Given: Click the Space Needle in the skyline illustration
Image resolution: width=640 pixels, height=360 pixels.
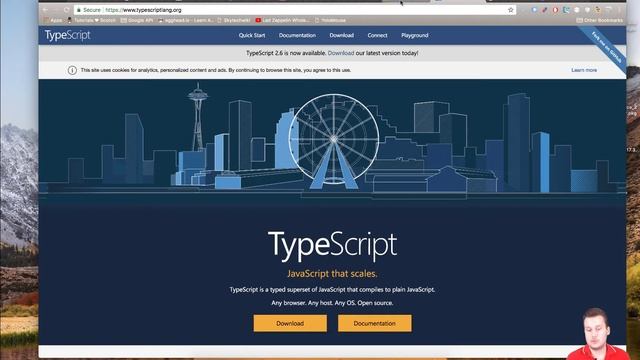Looking at the screenshot, I should (x=198, y=116).
